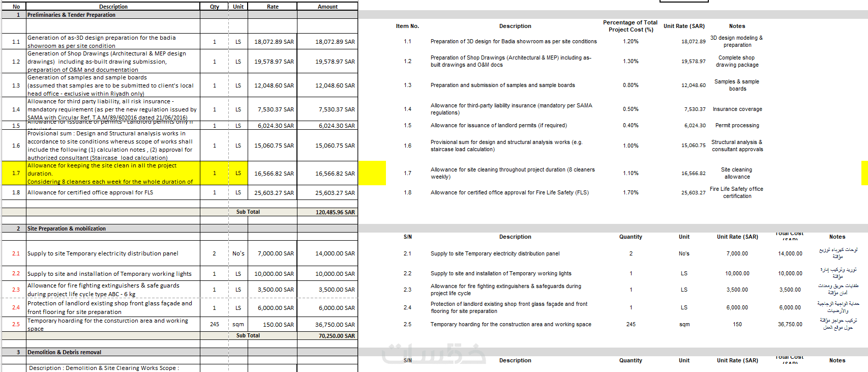Viewport: 868px width, 372px height.
Task: Select the subtotal amount '120,485.96 SAR'
Action: coord(335,212)
